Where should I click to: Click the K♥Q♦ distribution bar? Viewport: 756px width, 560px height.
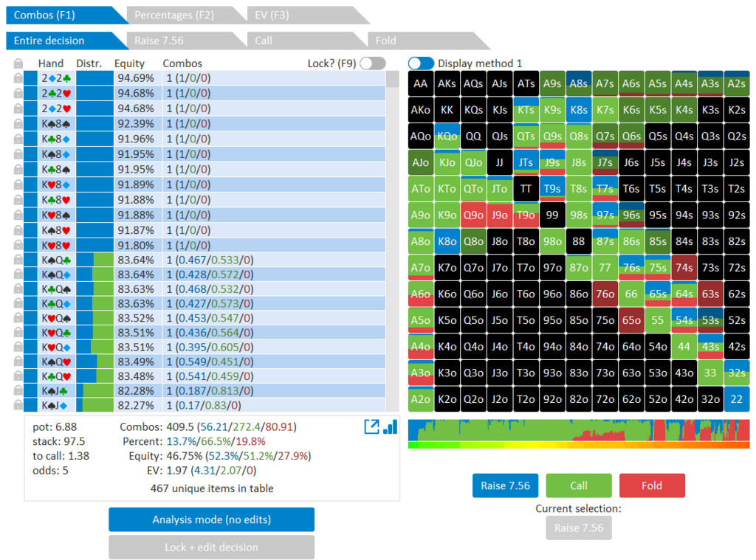(95, 348)
